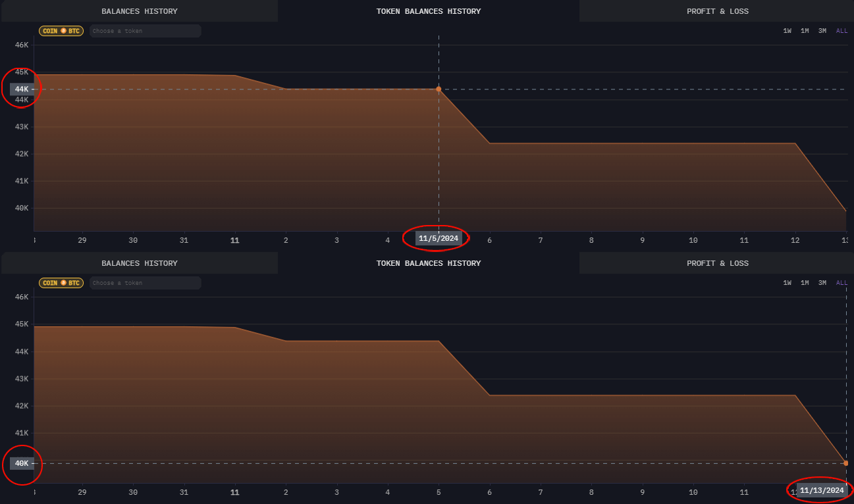Set lower chart range to 1W
854x504 pixels.
pos(787,283)
